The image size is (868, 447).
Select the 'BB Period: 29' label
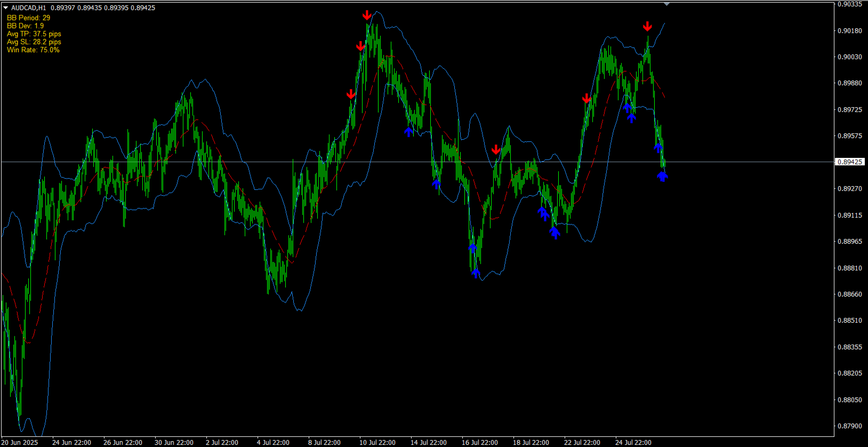coord(28,18)
